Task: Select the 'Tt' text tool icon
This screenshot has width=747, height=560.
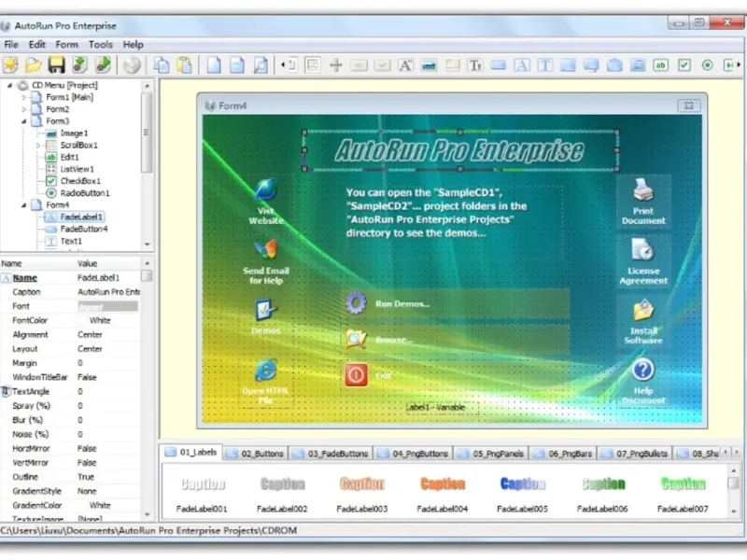Action: coord(475,65)
